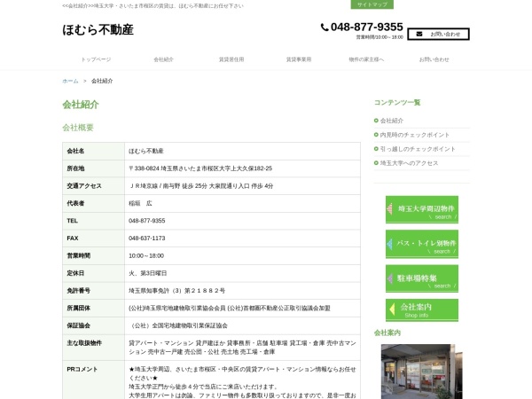The height and width of the screenshot is (399, 532).
Task: Open 駐車場特集 search banner
Action: pos(422,278)
